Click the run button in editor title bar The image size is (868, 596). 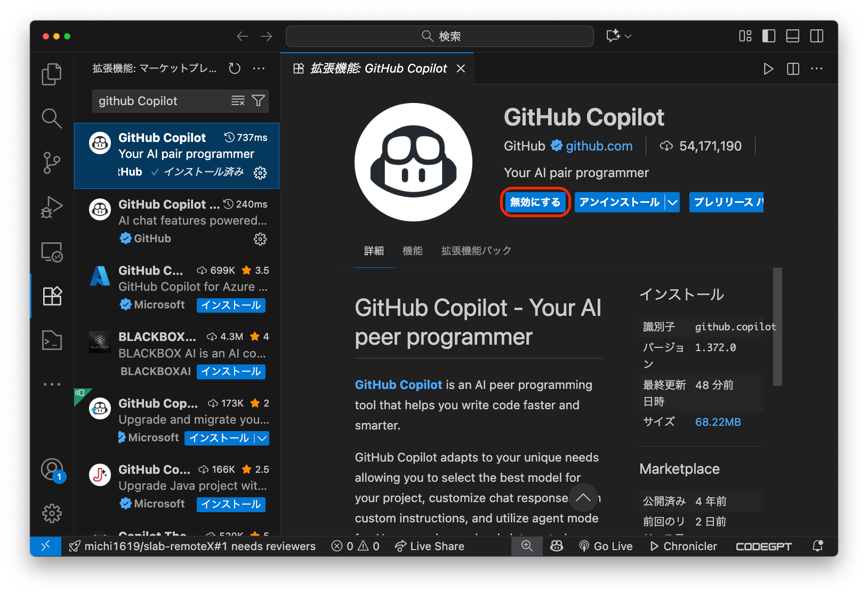[x=768, y=69]
